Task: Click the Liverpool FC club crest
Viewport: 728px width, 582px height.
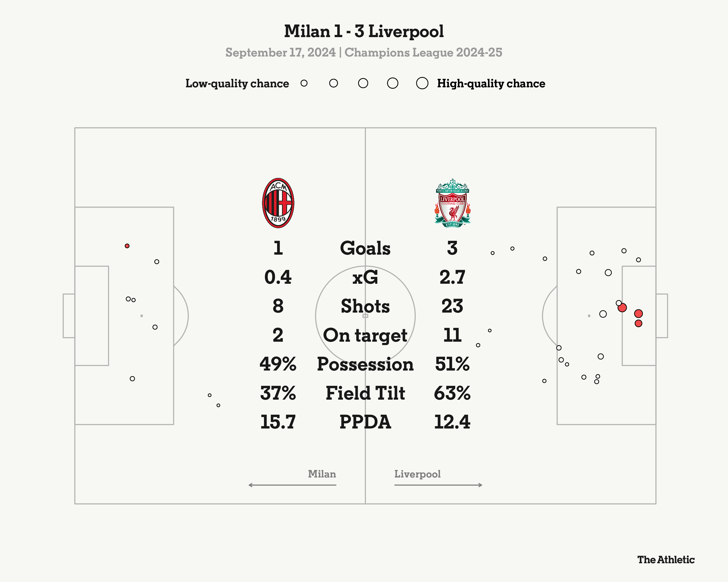Action: tap(452, 203)
